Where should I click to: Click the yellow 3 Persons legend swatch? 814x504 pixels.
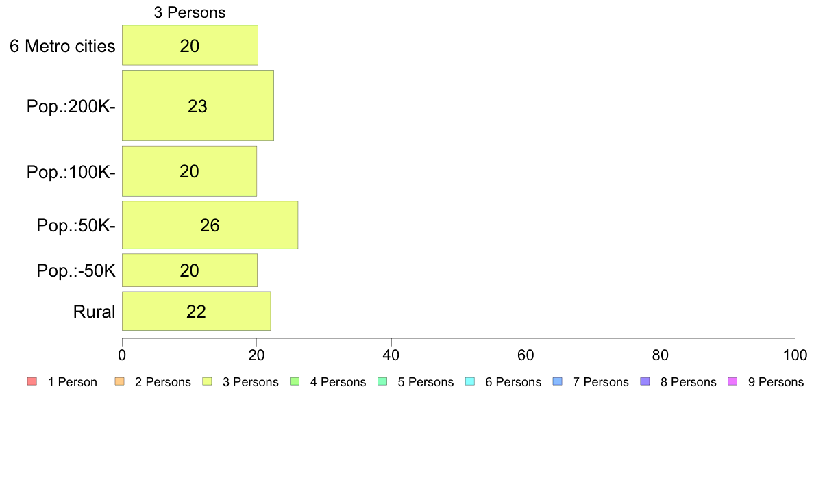point(207,381)
